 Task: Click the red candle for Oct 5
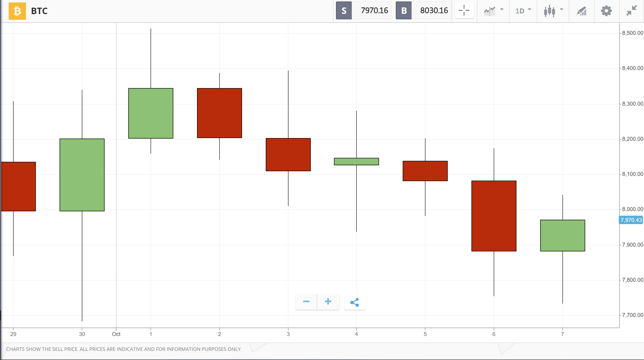click(425, 171)
